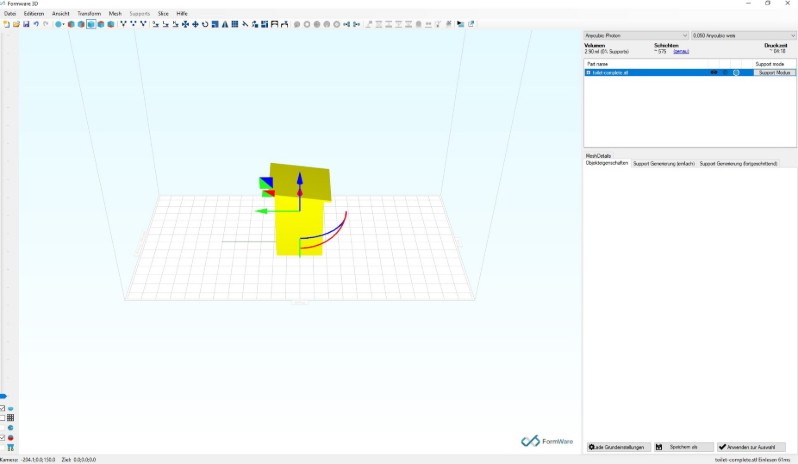This screenshot has height=464, width=798.
Task: Open the 0.050 Anycubic resin profile dropdown
Action: [x=744, y=36]
